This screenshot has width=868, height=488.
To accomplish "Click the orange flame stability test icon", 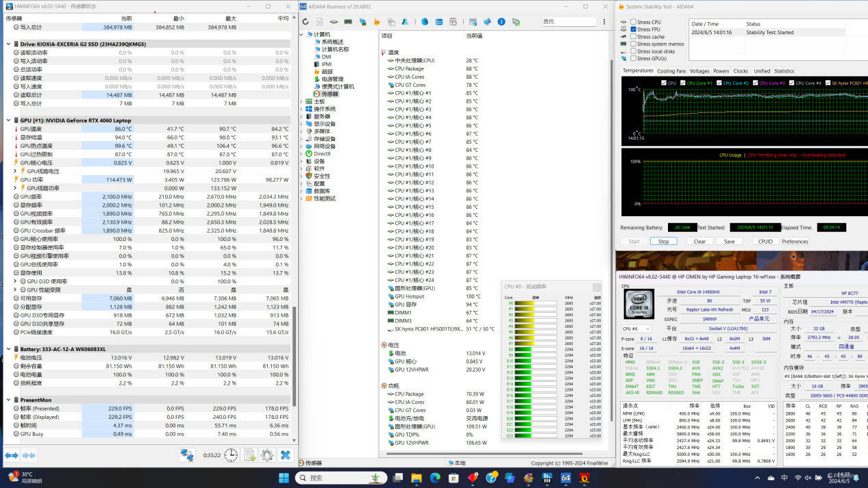I will tap(376, 22).
